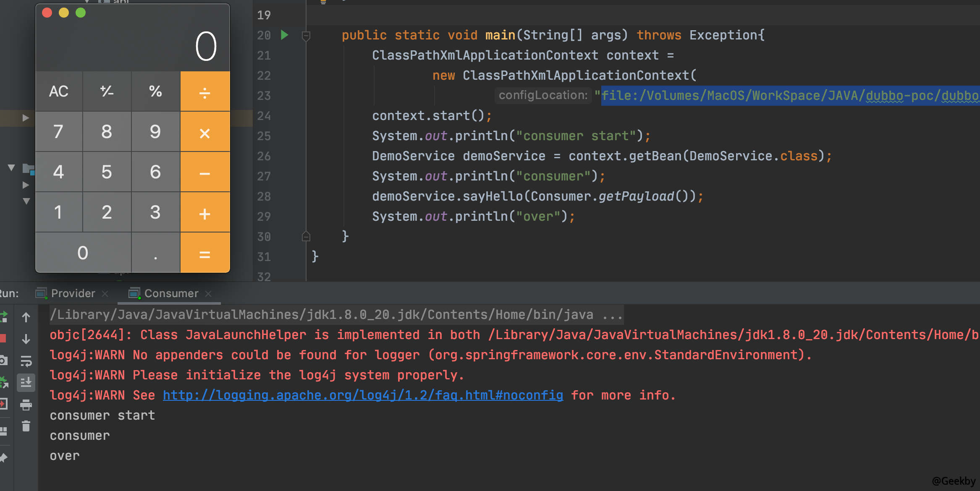980x491 pixels.
Task: Toggle Soft-Wrap in the run console
Action: click(26, 361)
